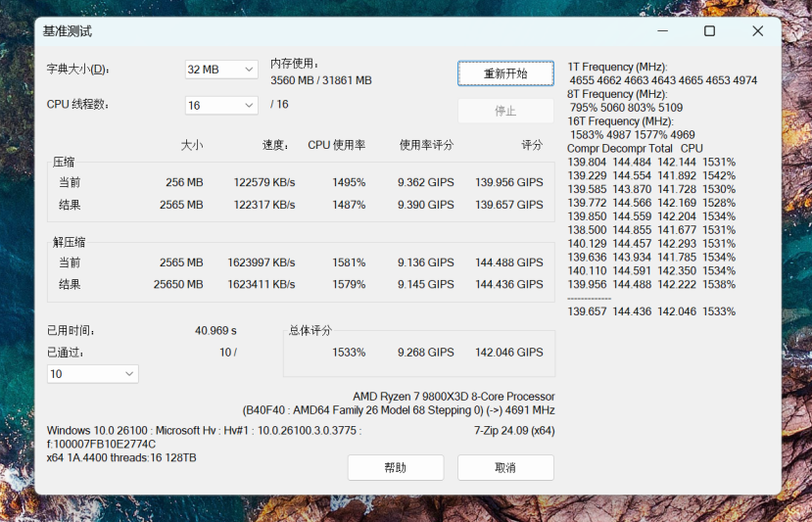
Task: Click the 取消 cancel button
Action: [505, 467]
